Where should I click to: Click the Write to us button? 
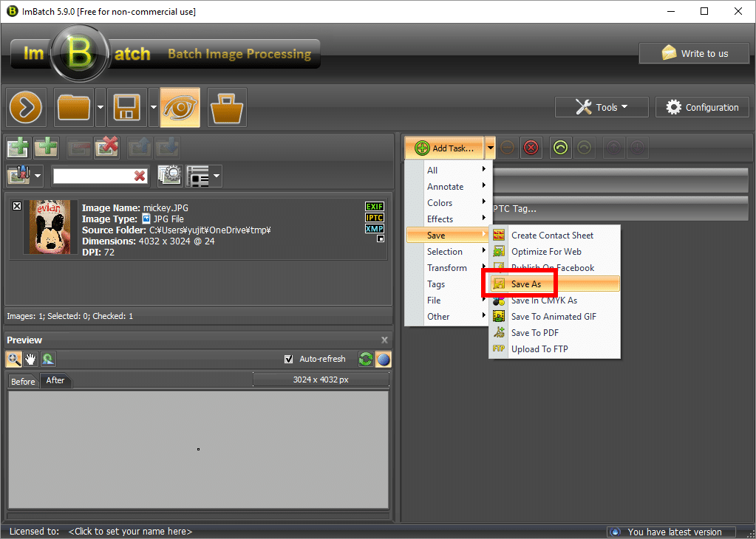pyautogui.click(x=694, y=53)
